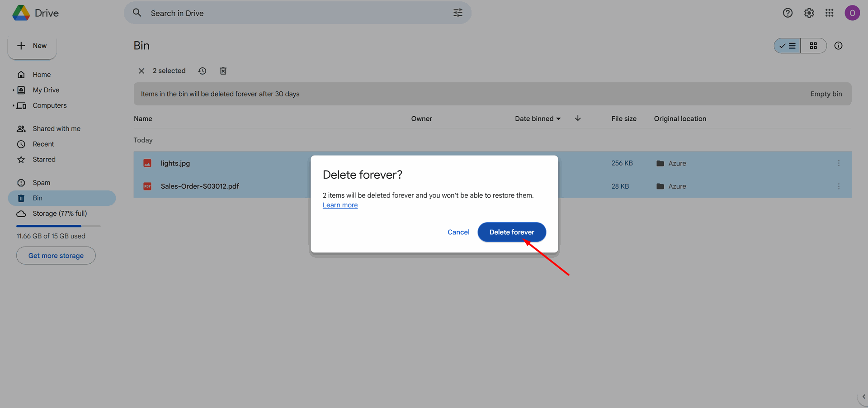Click the storage usage progress bar
868x408 pixels.
[58, 226]
